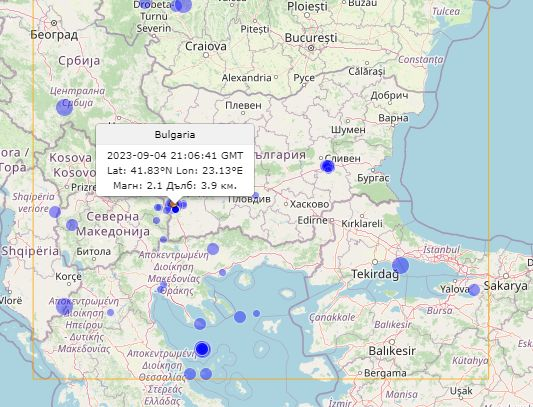
Task: Select the darkest blue marker in the Aegean Sea
Action: coord(202,349)
